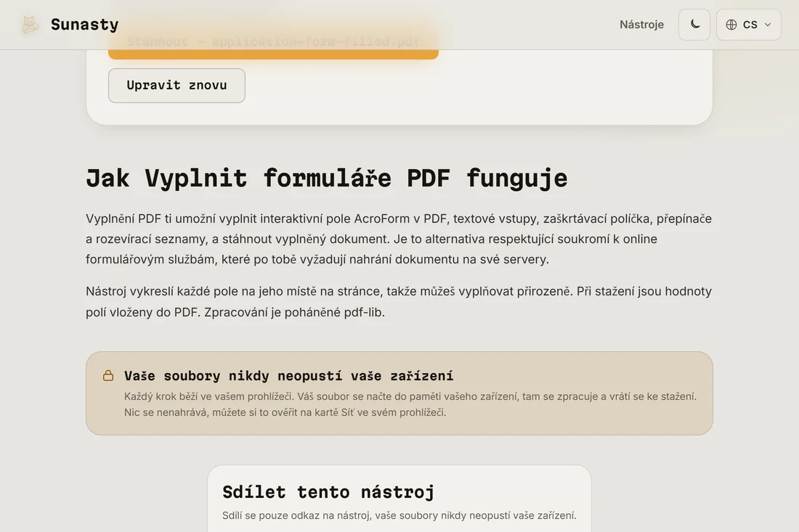Click the lock icon in privacy notice
Screen dimensions: 799x532
point(108,376)
